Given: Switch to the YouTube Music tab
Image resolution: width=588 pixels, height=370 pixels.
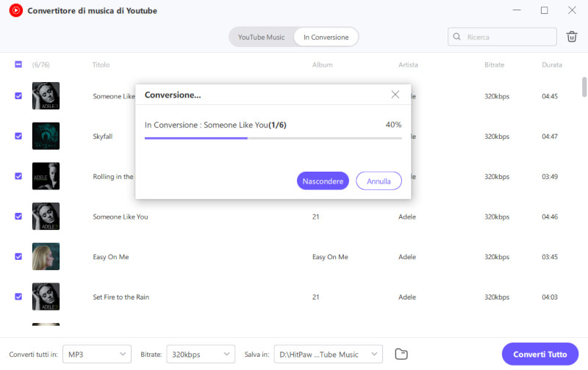Looking at the screenshot, I should pyautogui.click(x=262, y=37).
